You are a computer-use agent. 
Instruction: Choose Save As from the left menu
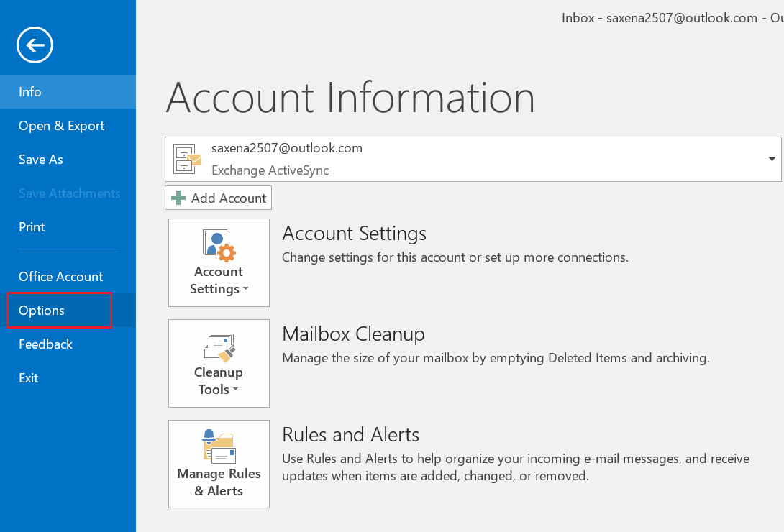coord(41,160)
